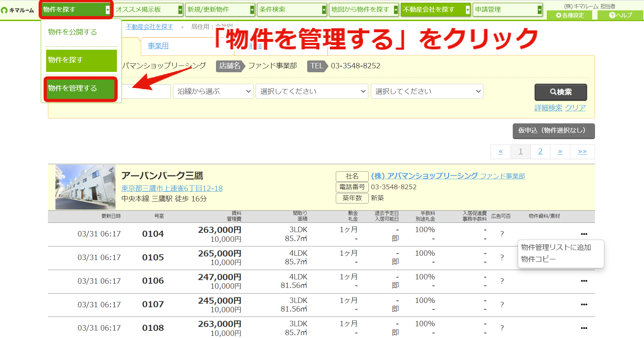Click rent 245,000円 for room 0107

pyautogui.click(x=220, y=301)
